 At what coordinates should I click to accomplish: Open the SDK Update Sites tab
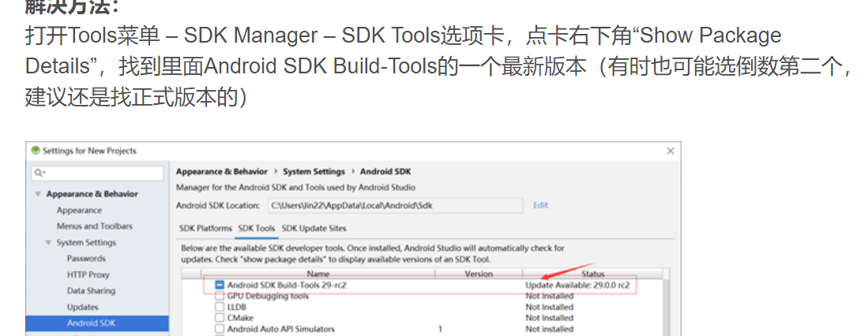pyautogui.click(x=314, y=228)
